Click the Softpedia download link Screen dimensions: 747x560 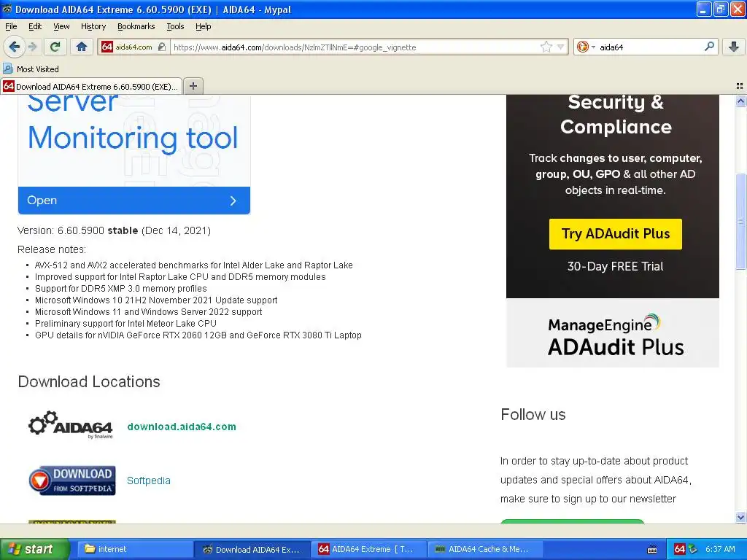[x=149, y=481]
